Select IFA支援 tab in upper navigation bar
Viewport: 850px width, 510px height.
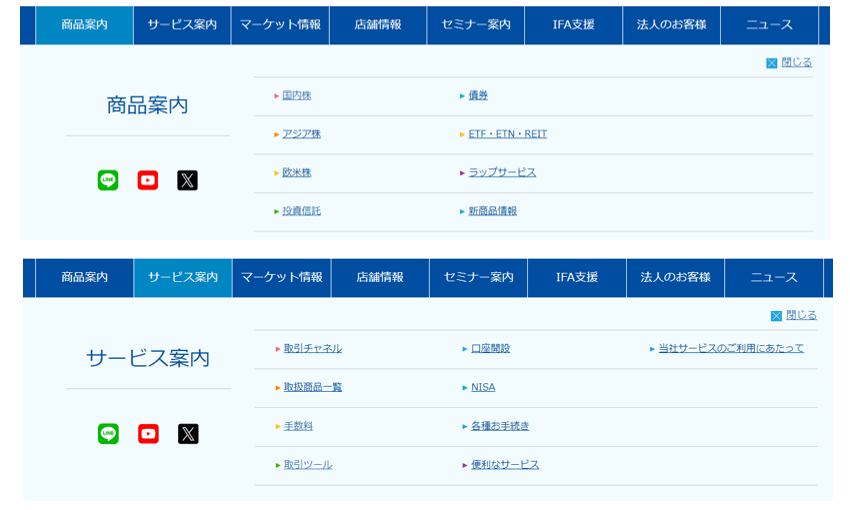click(x=574, y=25)
